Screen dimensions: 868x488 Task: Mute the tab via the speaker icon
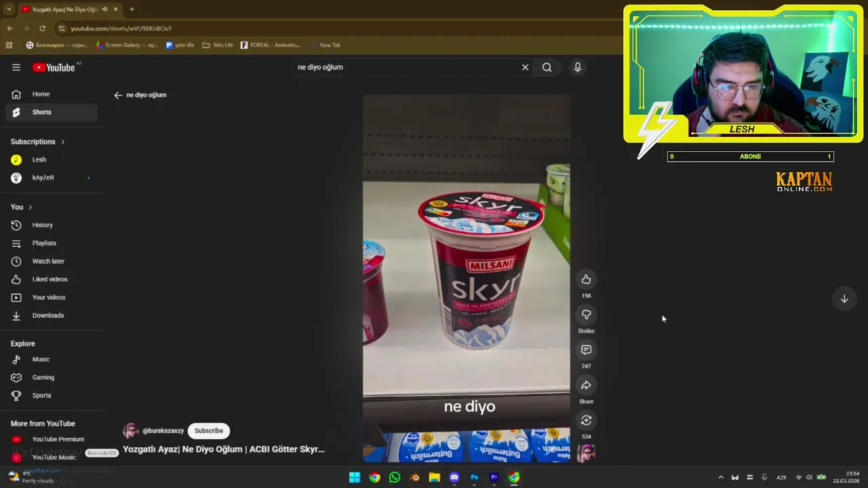point(104,9)
